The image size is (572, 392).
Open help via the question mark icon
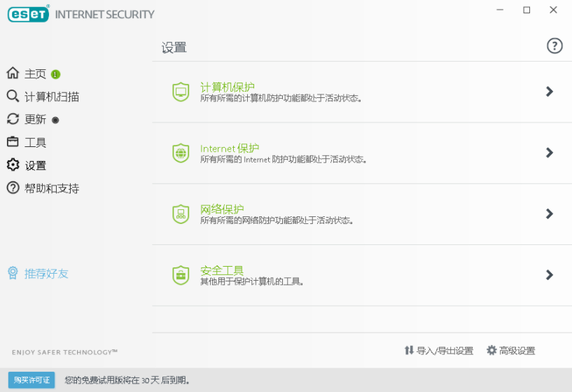554,46
